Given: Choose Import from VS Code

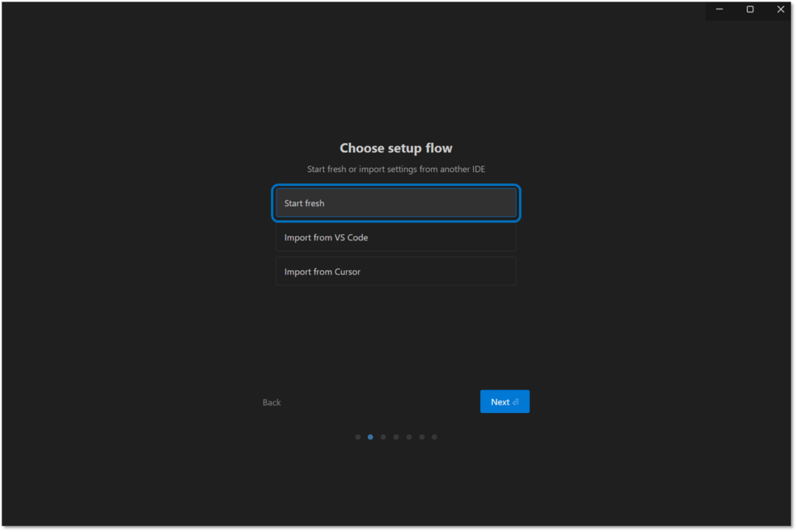Looking at the screenshot, I should pos(395,237).
